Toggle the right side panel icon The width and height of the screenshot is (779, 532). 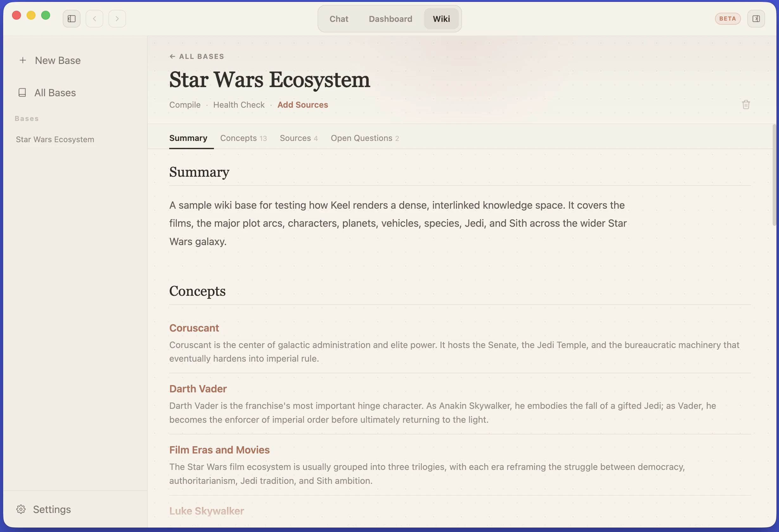pyautogui.click(x=756, y=19)
